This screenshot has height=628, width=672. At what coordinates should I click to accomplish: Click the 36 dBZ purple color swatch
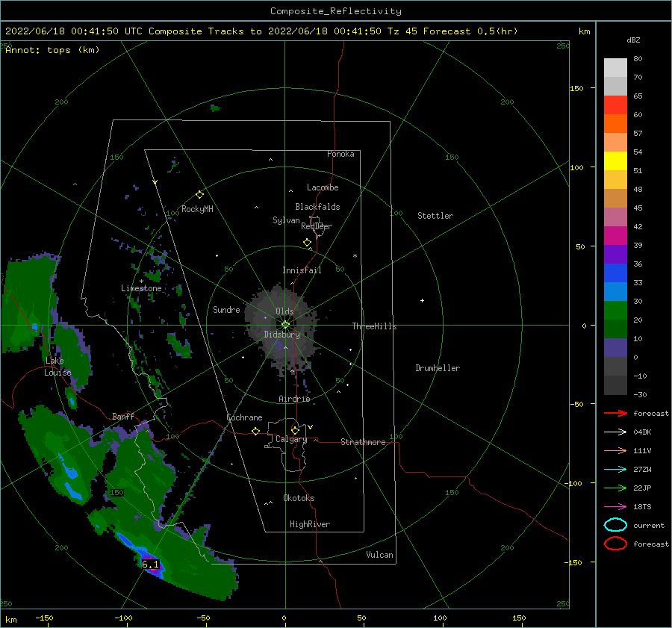point(615,255)
